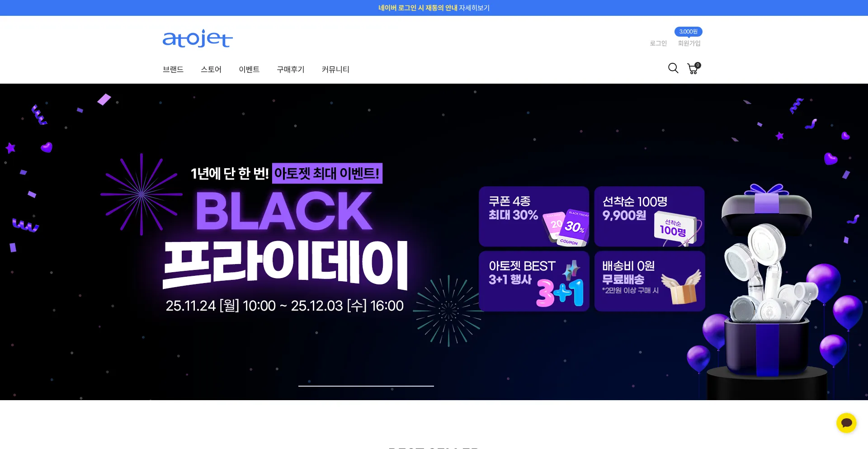The width and height of the screenshot is (868, 449).
Task: Click the 로그인 link
Action: [x=658, y=43]
